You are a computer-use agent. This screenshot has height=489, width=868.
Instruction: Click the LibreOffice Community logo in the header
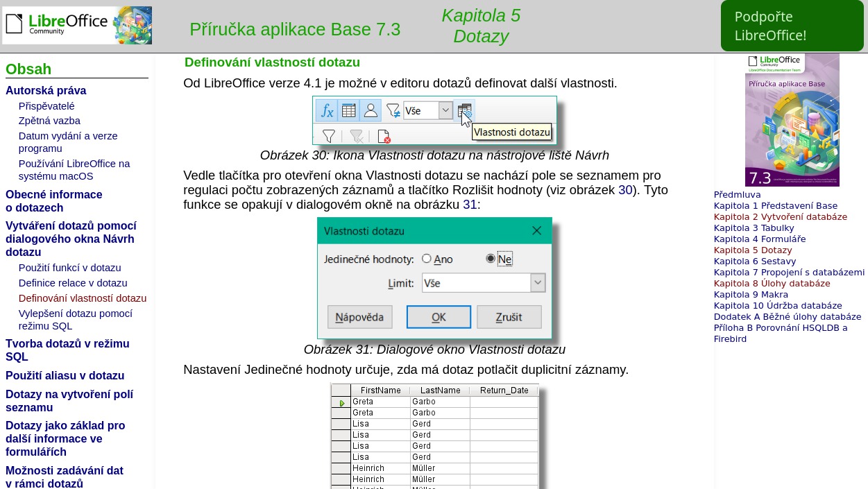[77, 25]
